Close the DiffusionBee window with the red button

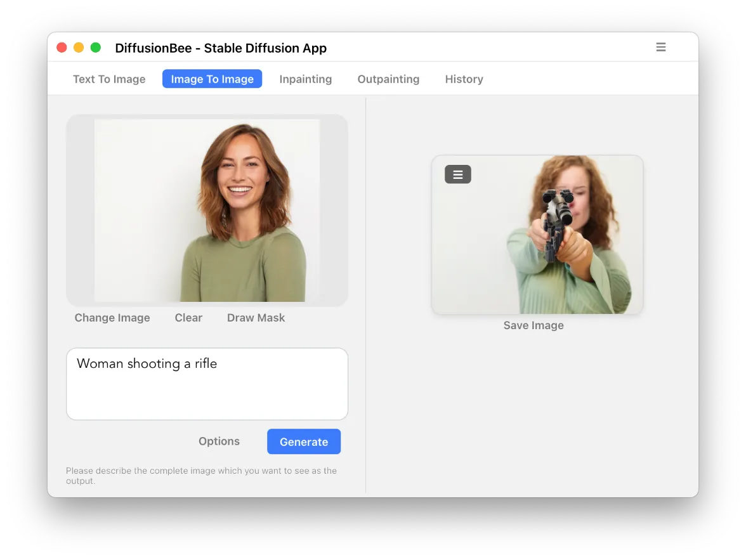62,48
